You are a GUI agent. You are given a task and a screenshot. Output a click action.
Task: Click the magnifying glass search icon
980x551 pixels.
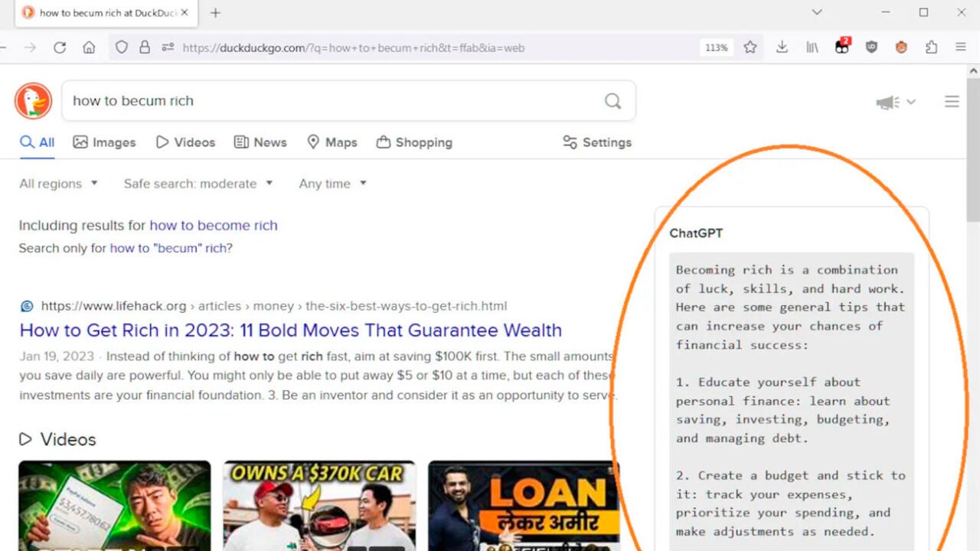(612, 101)
